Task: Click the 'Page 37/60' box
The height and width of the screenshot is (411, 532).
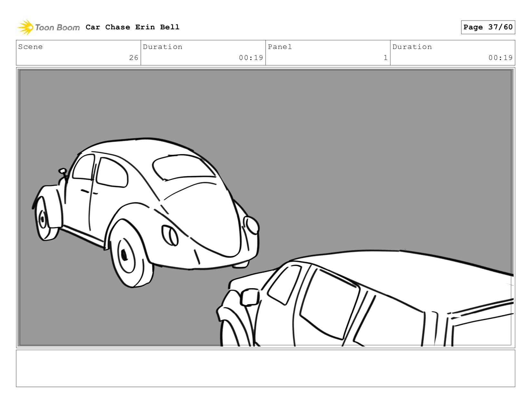Action: tap(488, 27)
